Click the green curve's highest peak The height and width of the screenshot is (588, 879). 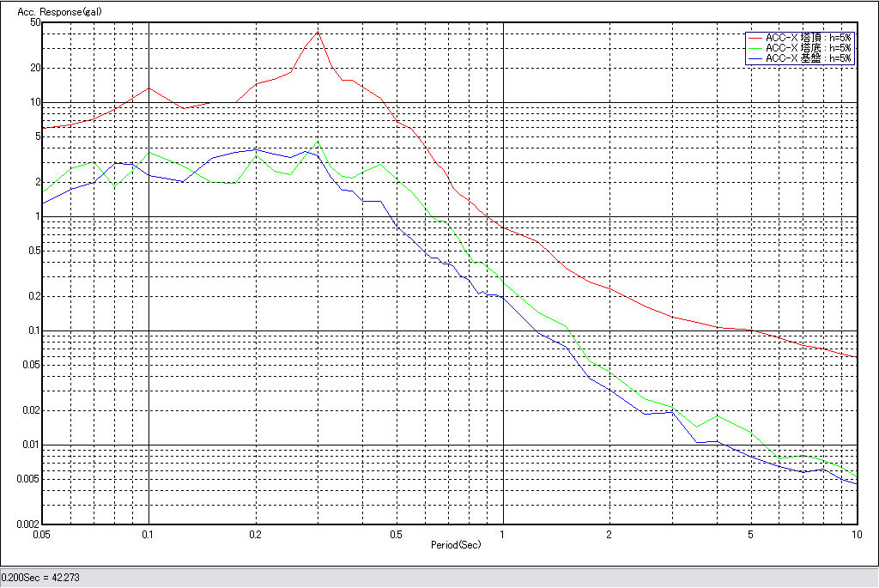317,142
